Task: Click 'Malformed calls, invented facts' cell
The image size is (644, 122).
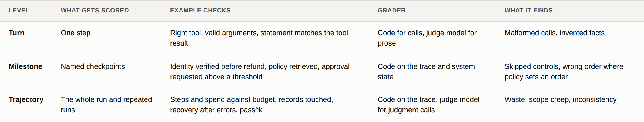Action: (x=555, y=33)
